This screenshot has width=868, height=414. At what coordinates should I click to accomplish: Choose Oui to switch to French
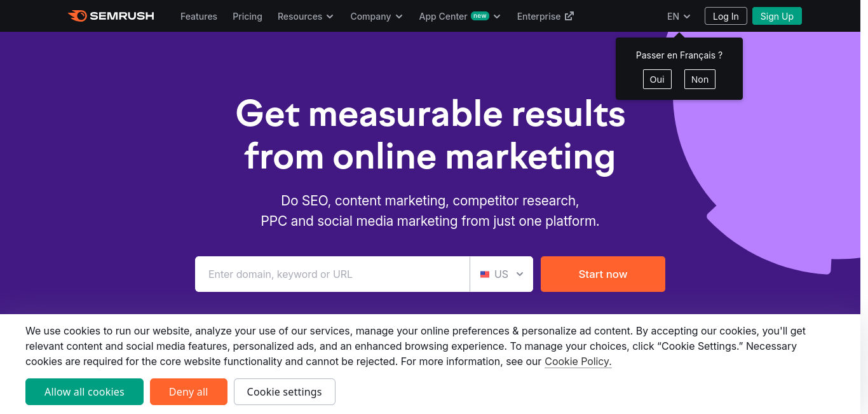coord(657,79)
